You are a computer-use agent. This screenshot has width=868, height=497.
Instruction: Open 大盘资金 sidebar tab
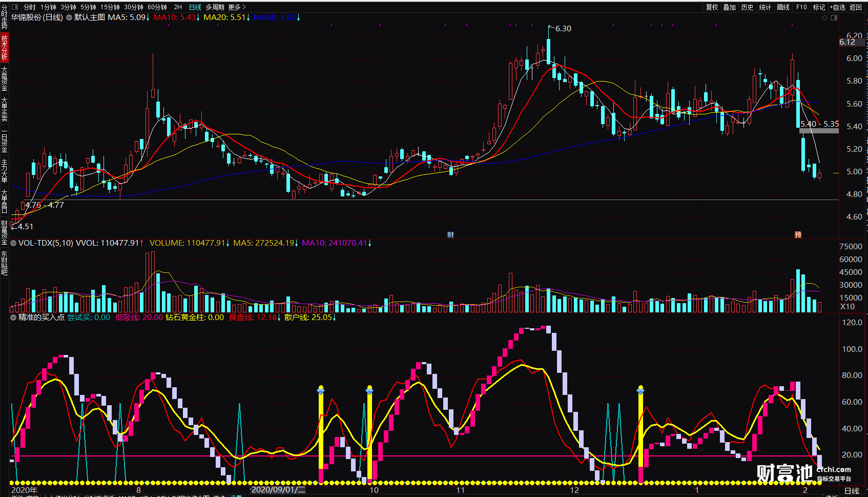click(x=4, y=79)
